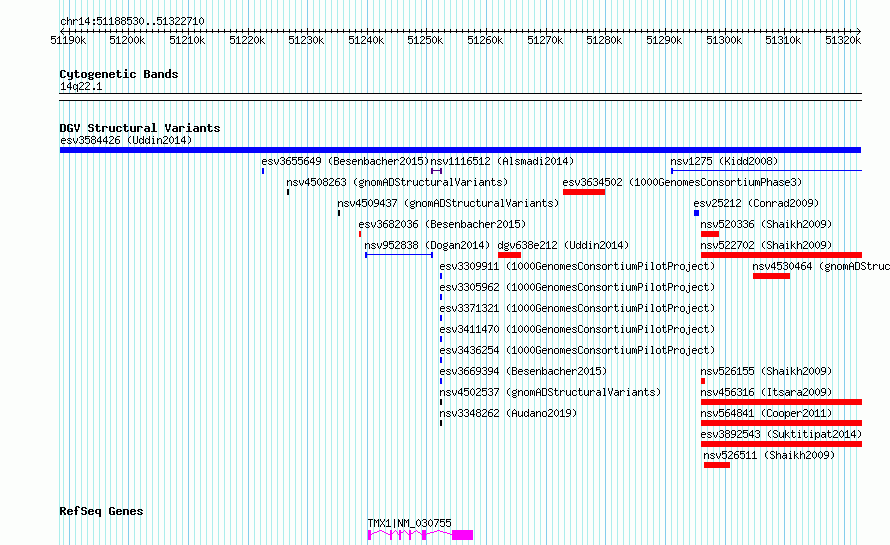Select nsv456316 (Itsara2009) label
The height and width of the screenshot is (545, 890).
click(x=766, y=392)
